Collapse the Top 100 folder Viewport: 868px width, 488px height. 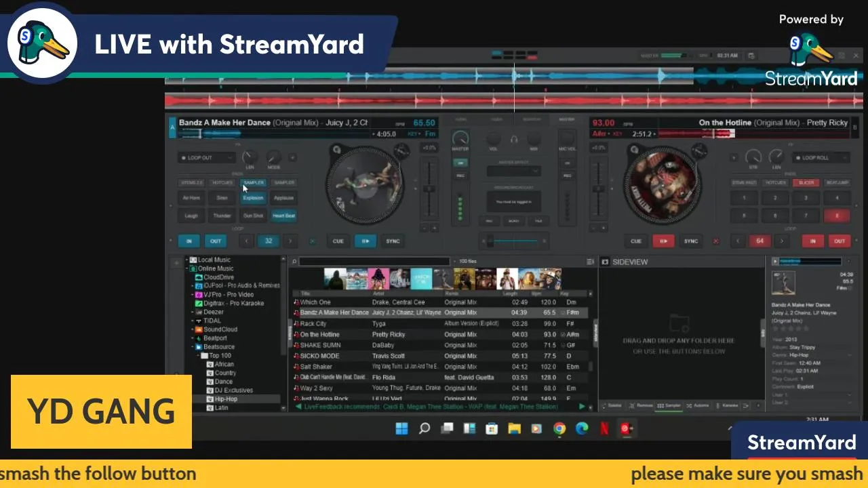199,355
